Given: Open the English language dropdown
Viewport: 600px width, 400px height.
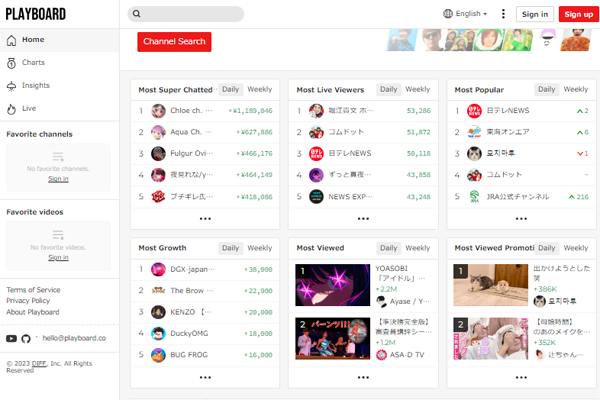Looking at the screenshot, I should coord(465,14).
